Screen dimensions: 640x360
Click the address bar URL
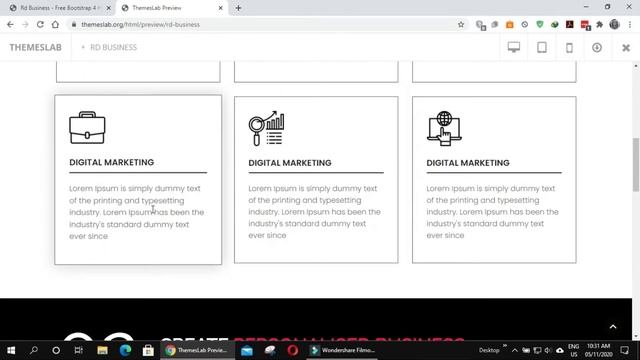click(x=140, y=24)
